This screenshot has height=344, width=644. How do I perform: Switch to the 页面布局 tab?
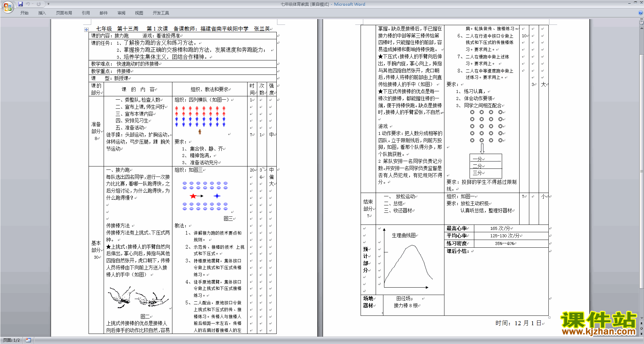64,13
